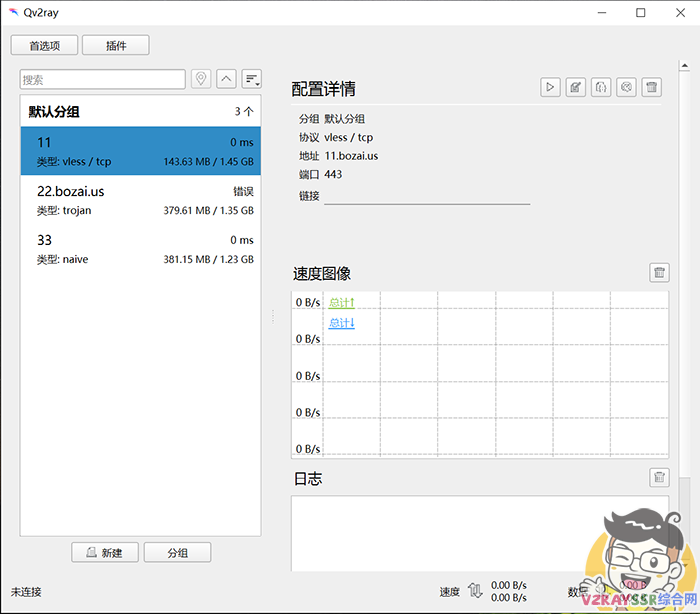
Task: Collapse the 默认分组 group header
Action: 140,111
